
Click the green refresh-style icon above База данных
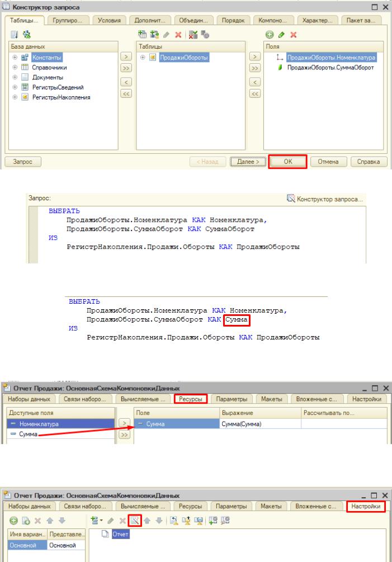[26, 35]
